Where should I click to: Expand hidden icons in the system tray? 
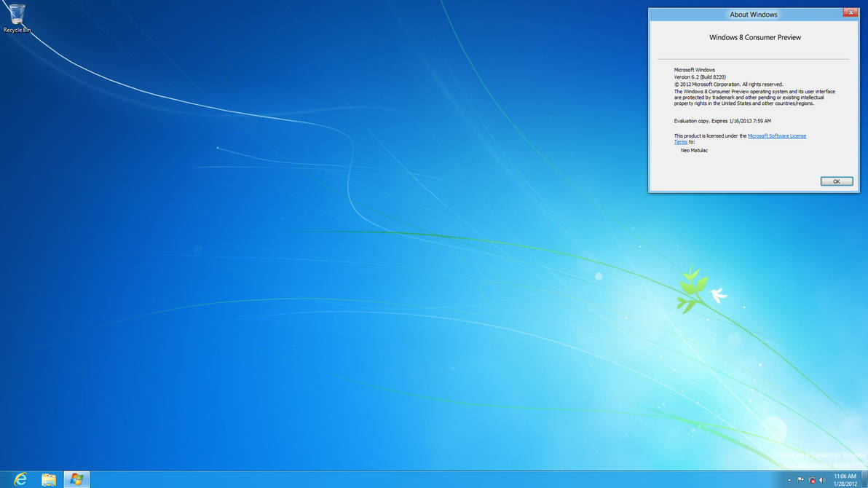[x=789, y=480]
